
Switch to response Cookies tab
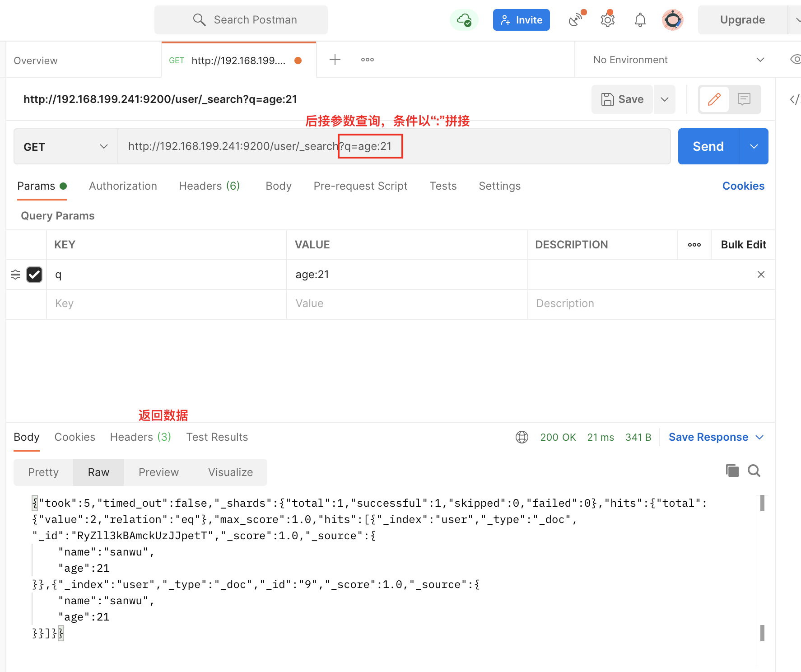(75, 437)
